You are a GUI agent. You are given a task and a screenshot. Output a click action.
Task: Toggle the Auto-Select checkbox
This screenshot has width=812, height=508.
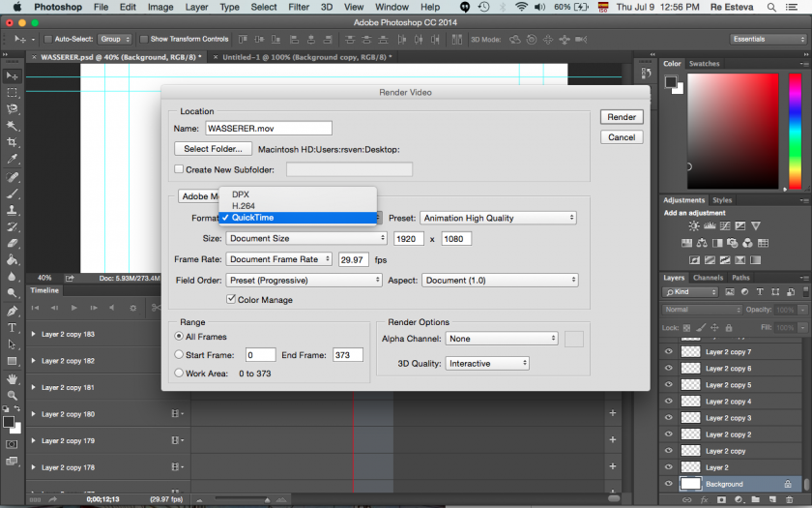click(x=48, y=39)
